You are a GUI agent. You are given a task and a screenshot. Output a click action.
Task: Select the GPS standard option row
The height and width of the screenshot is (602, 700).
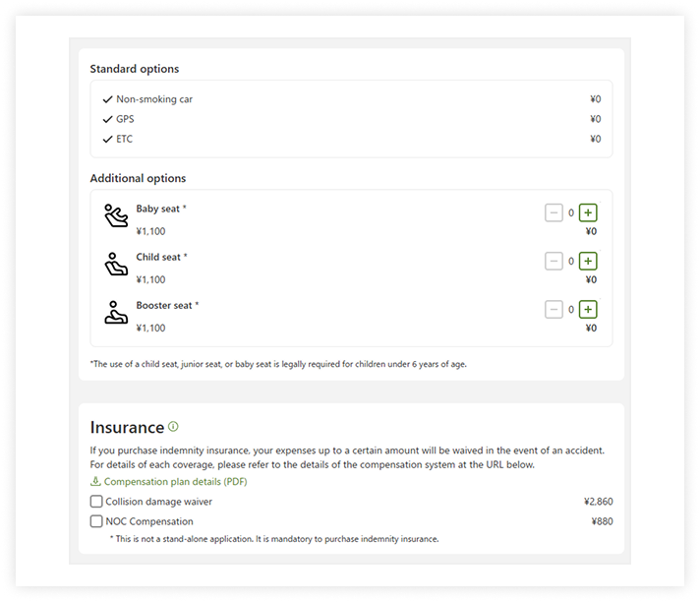(351, 119)
